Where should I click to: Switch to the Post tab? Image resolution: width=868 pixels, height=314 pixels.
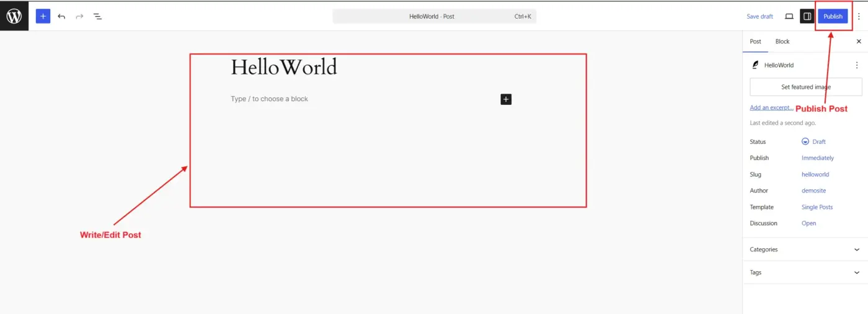(755, 42)
